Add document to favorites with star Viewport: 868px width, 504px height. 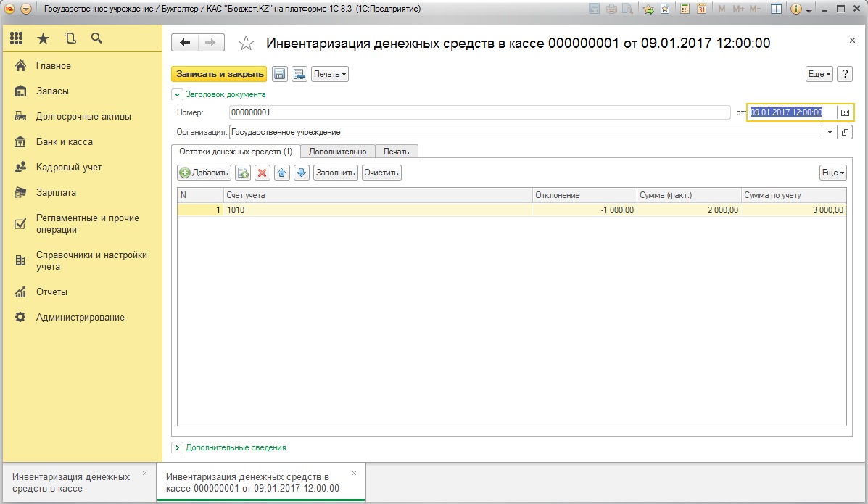tap(246, 44)
